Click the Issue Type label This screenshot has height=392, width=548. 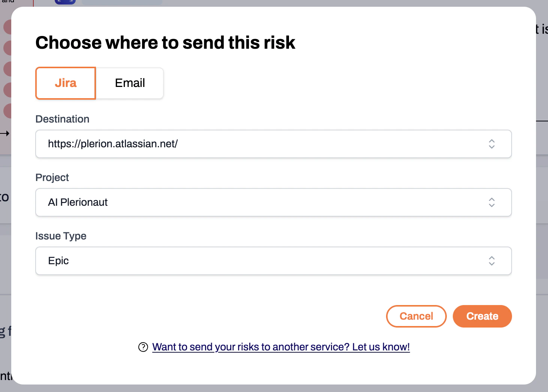coord(61,236)
